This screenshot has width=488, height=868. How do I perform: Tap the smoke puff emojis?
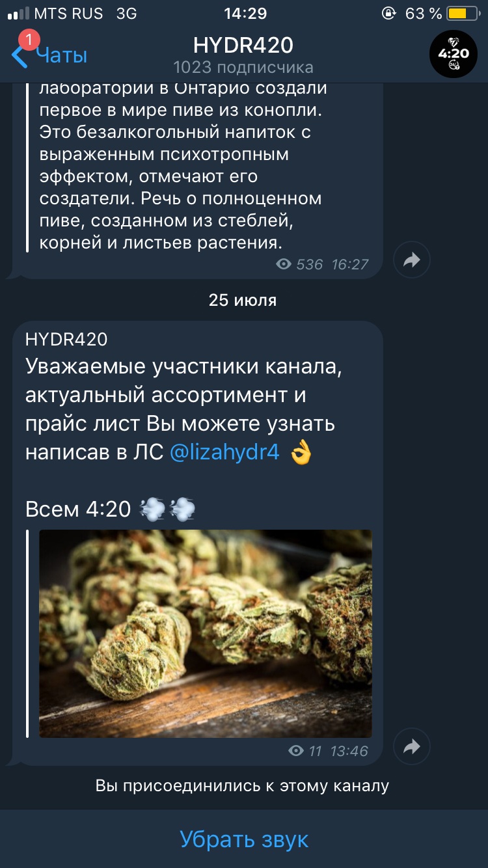click(x=168, y=509)
